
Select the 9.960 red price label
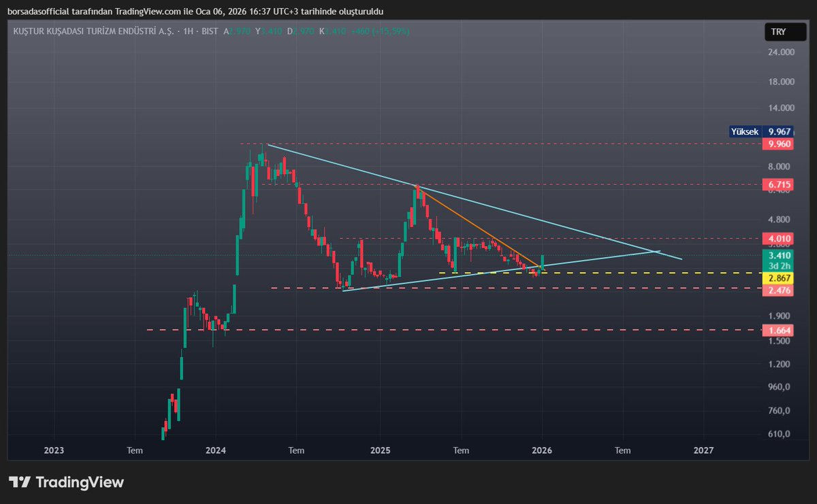779,144
